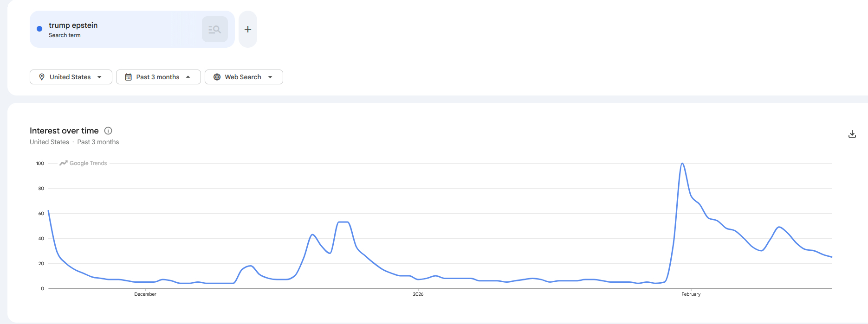Click the location pin icon beside United States

click(42, 77)
